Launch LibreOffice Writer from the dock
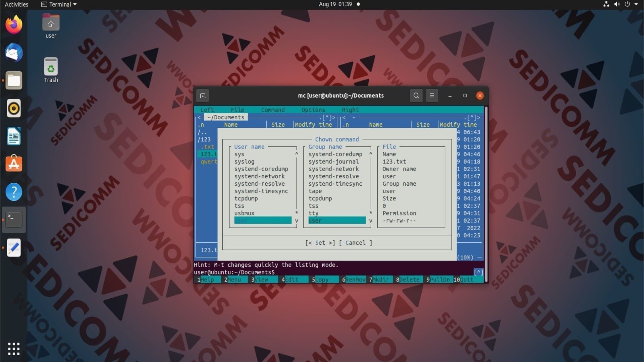 14,136
